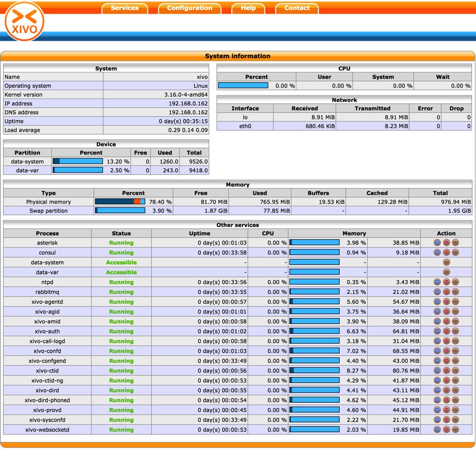Open the Contact tab
Screen dimensions: 476x450
297,8
